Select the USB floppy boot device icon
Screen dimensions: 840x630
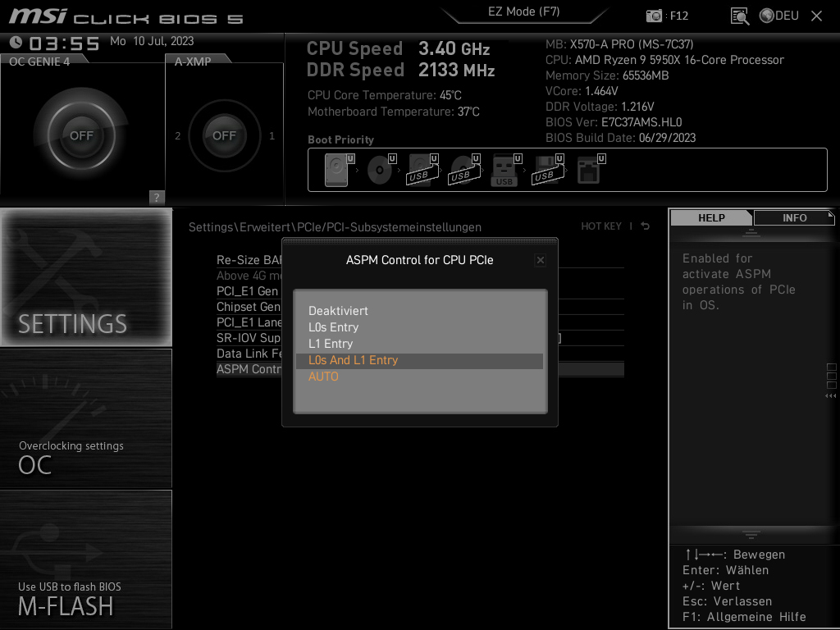pos(547,170)
